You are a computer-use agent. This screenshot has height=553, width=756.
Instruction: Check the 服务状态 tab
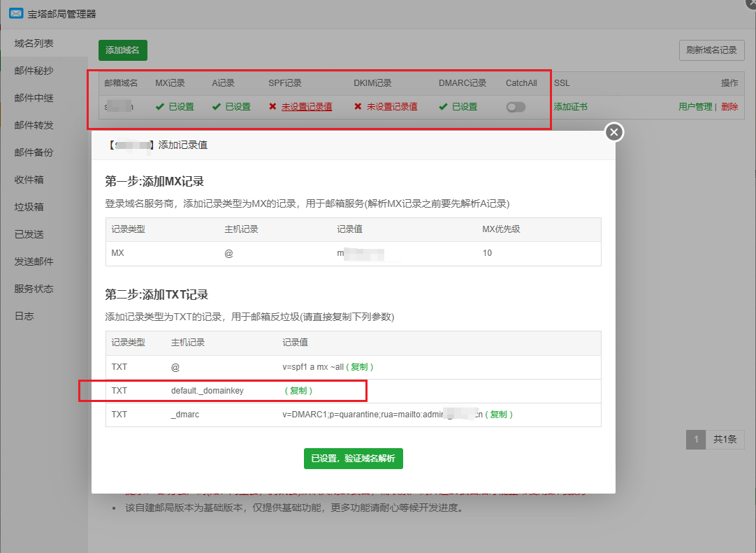point(34,289)
